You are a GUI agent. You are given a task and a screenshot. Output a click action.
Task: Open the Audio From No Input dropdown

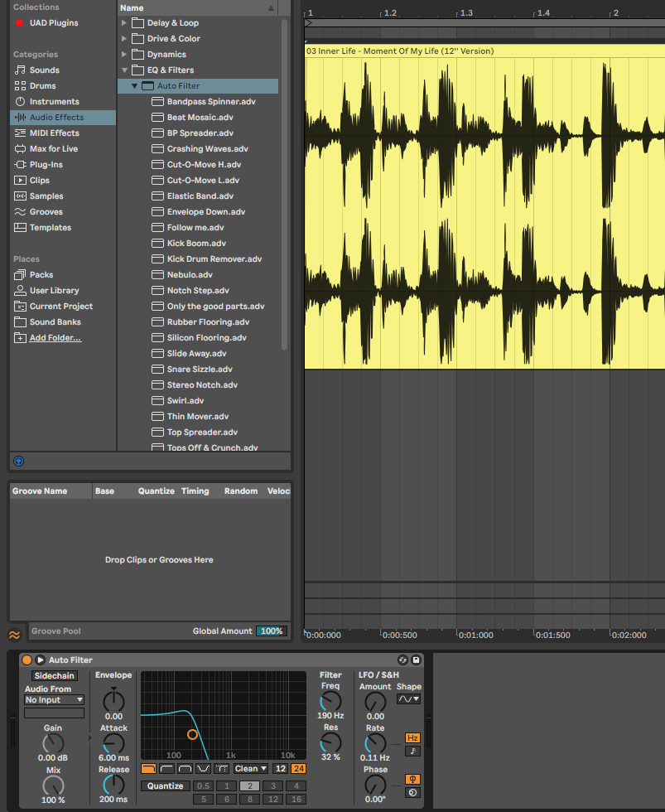(55, 699)
